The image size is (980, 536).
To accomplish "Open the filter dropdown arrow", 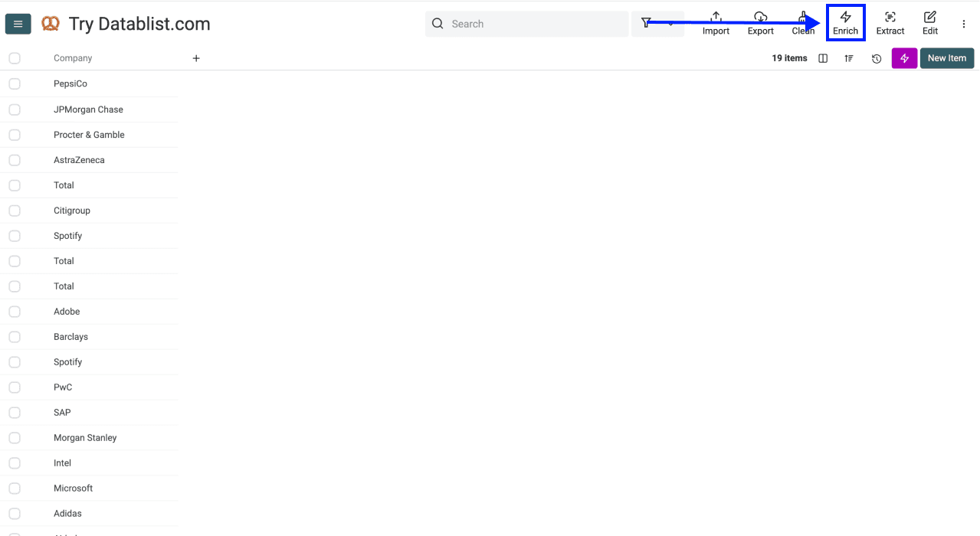I will [669, 24].
